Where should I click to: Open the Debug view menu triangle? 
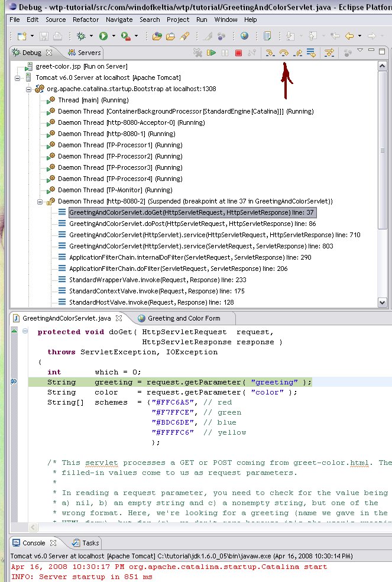360,50
